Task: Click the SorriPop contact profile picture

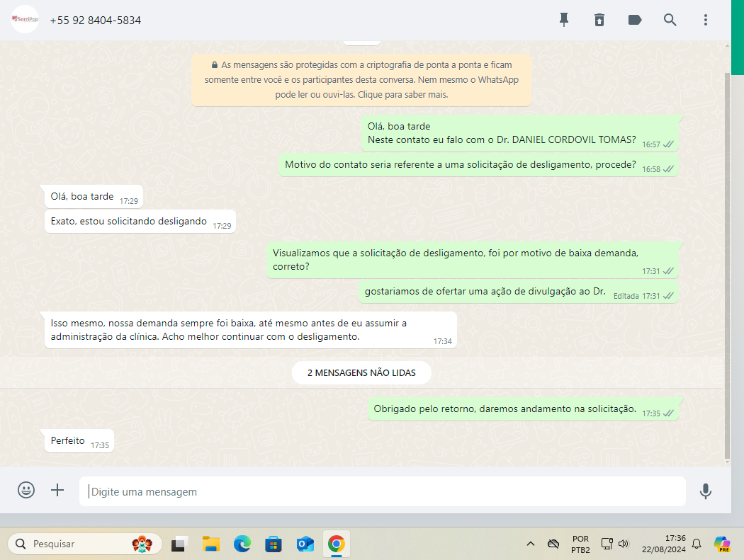Action: coord(25,20)
